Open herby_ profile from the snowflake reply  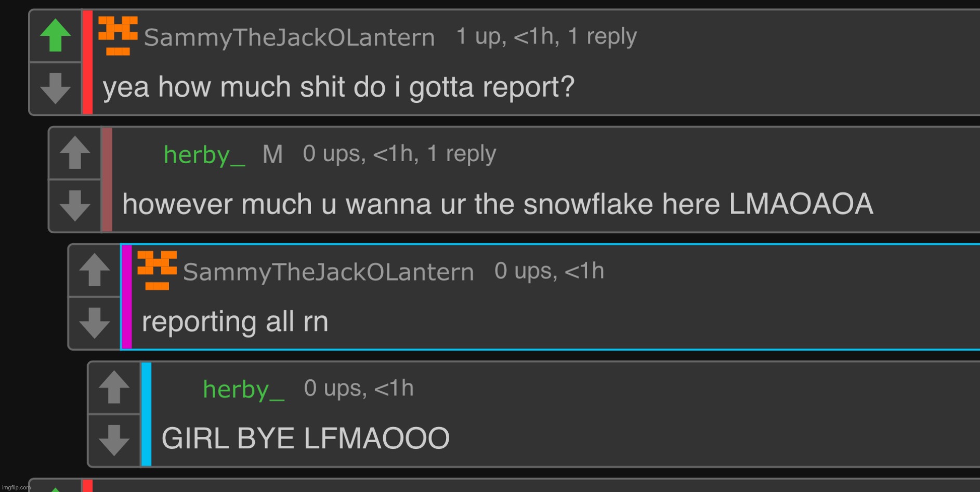[204, 155]
